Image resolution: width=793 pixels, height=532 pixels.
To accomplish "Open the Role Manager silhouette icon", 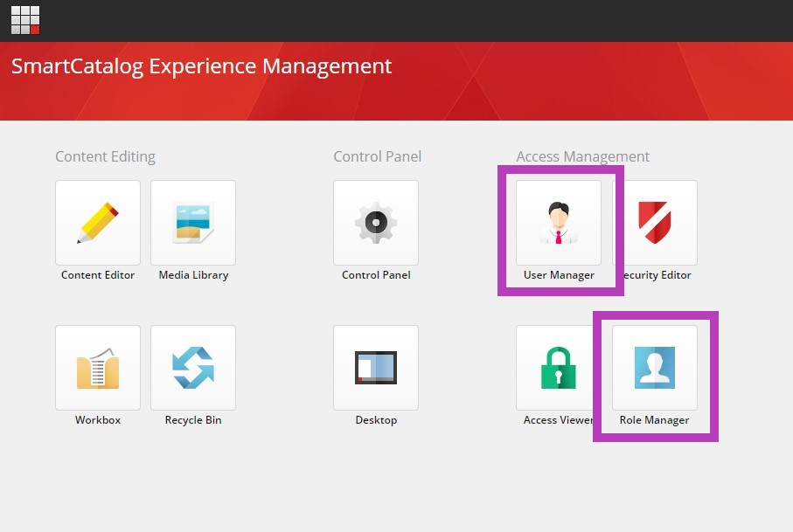I will (655, 368).
